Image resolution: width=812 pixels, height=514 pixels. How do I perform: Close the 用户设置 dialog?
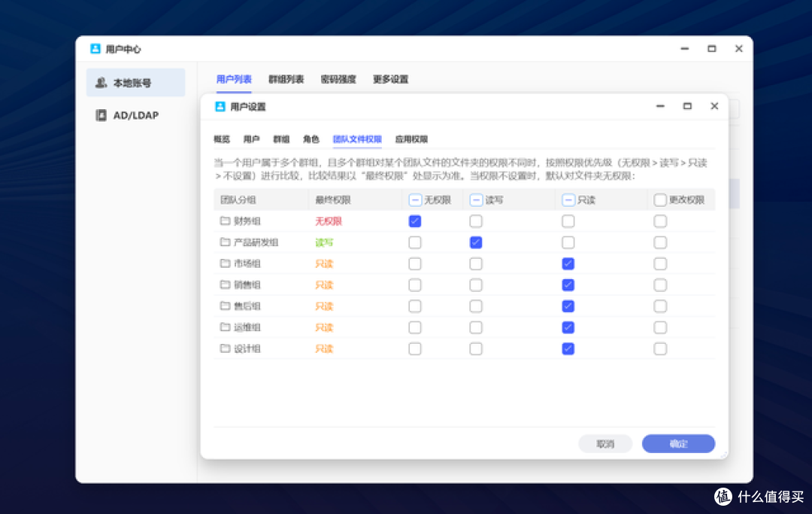tap(714, 106)
